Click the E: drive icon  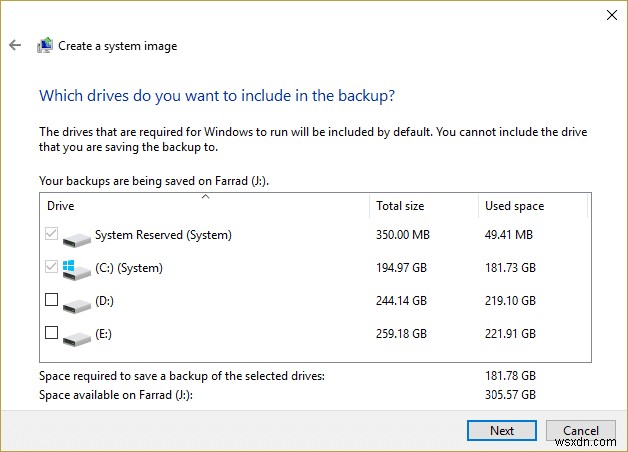76,333
